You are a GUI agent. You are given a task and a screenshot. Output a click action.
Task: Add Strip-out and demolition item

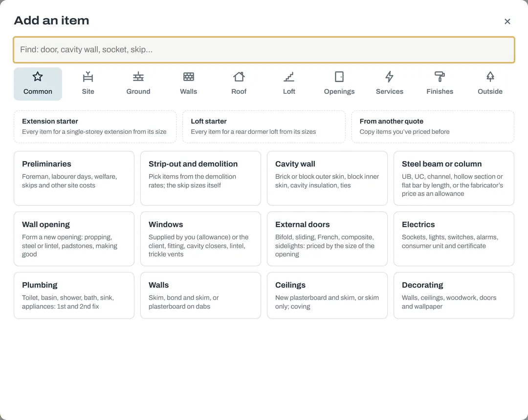201,178
